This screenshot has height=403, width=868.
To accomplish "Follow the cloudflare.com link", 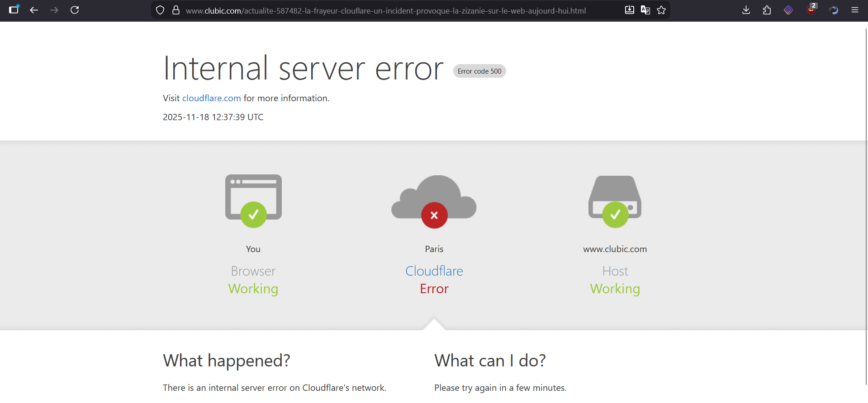I will coord(211,98).
